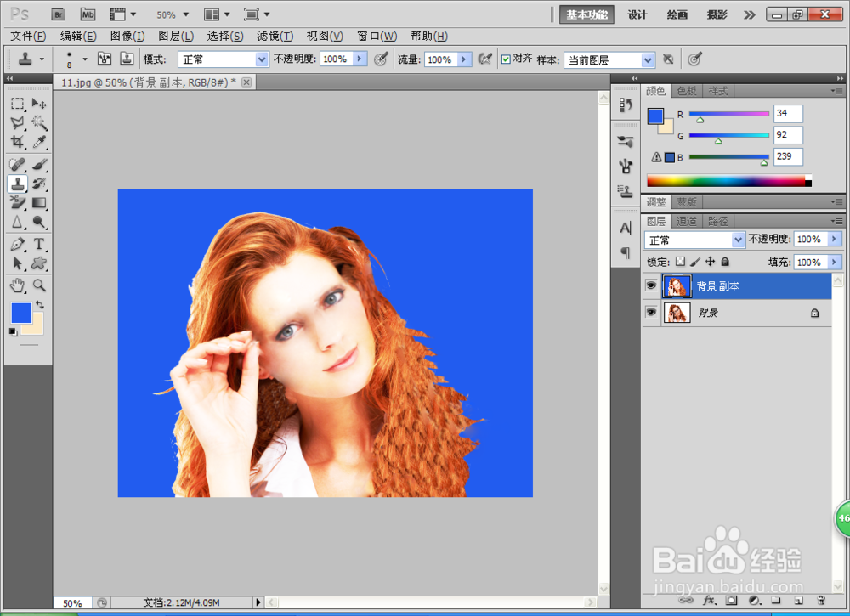The width and height of the screenshot is (850, 616).
Task: Launch Mini Bridge from the top bar
Action: pyautogui.click(x=88, y=14)
